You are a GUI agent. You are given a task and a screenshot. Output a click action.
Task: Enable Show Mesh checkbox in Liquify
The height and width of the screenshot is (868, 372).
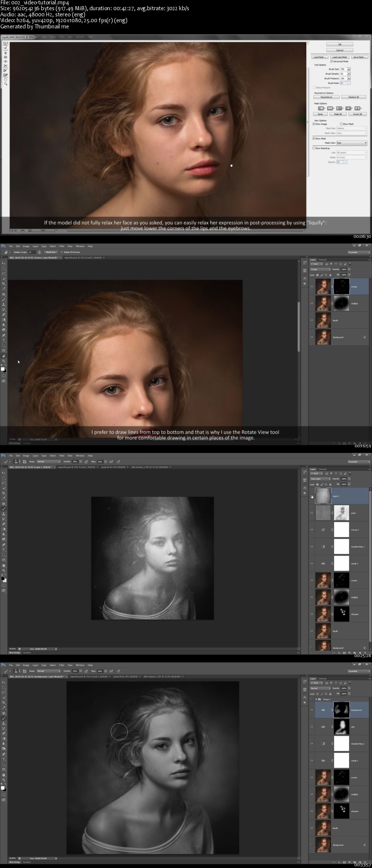(x=341, y=124)
